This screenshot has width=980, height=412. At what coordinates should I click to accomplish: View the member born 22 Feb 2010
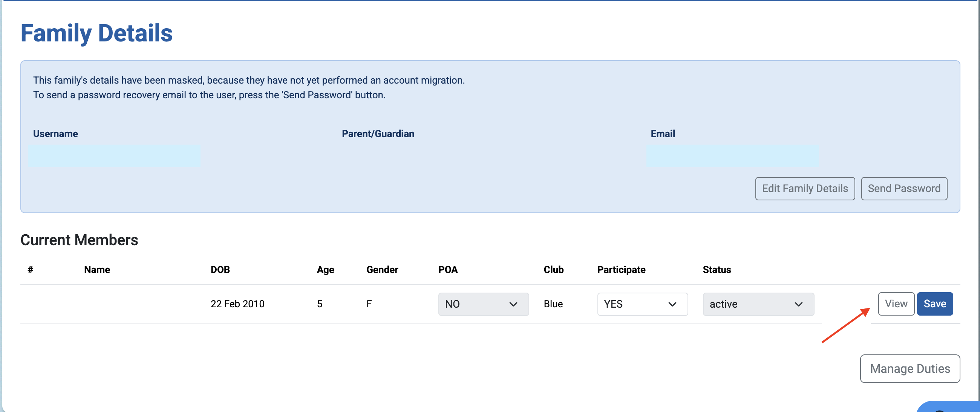[896, 304]
